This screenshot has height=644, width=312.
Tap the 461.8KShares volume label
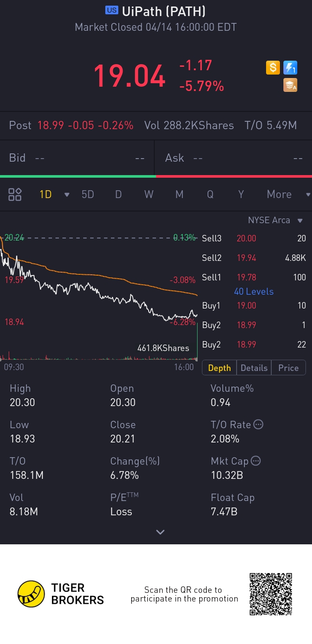pyautogui.click(x=163, y=348)
